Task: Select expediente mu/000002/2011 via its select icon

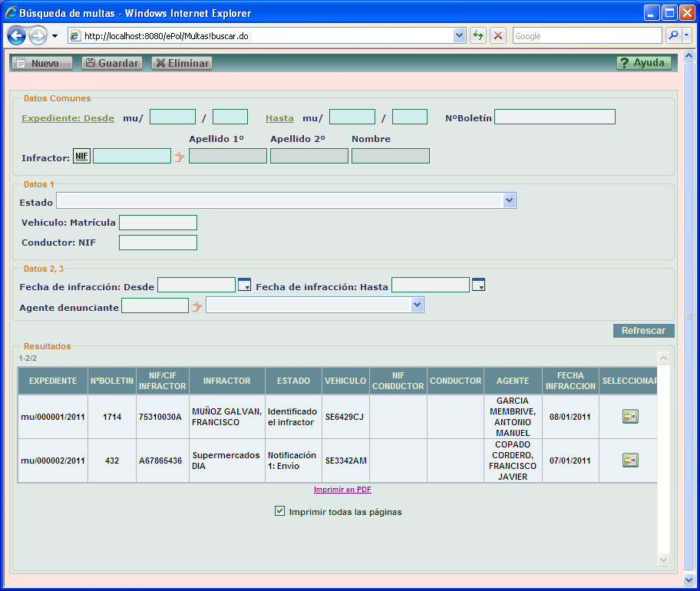Action: click(630, 461)
